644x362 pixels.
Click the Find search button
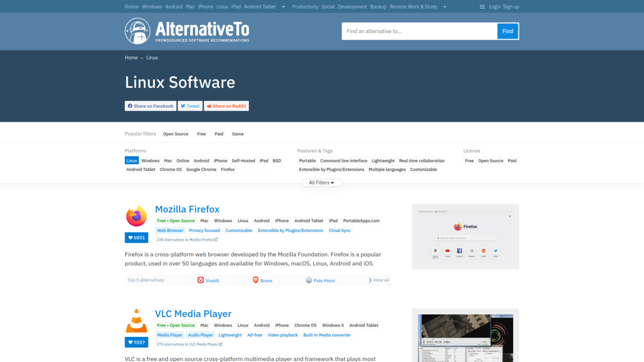(x=508, y=31)
